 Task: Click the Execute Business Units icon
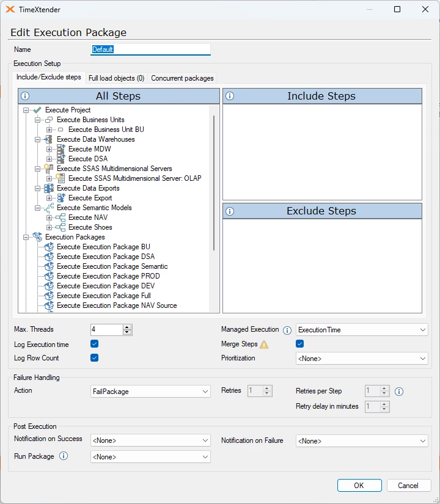point(49,120)
